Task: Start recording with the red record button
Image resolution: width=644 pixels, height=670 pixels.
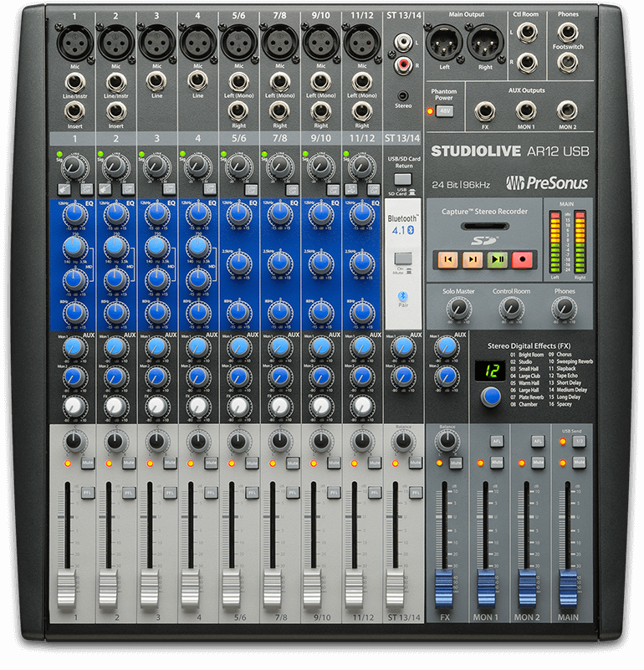Action: click(522, 259)
